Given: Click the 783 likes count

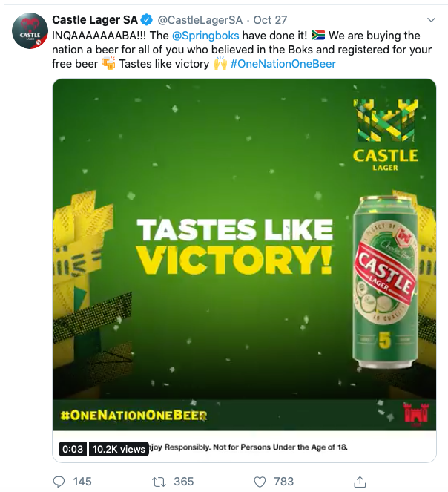Looking at the screenshot, I should (x=283, y=482).
